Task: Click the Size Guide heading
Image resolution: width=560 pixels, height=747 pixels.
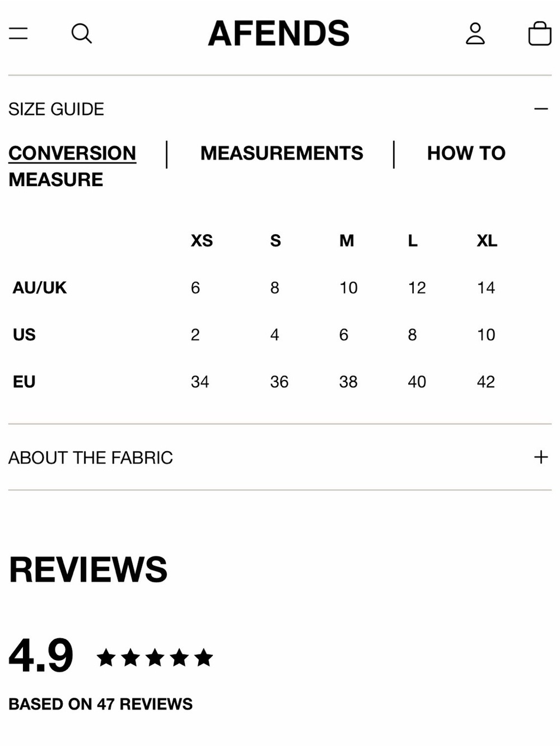Action: coord(57,109)
